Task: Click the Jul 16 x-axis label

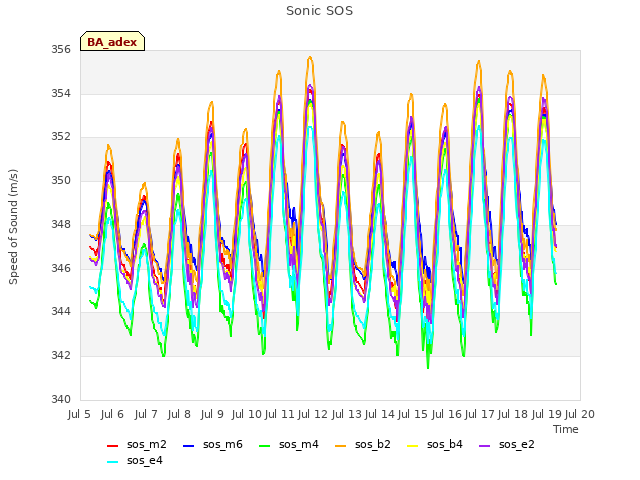Action: (446, 414)
